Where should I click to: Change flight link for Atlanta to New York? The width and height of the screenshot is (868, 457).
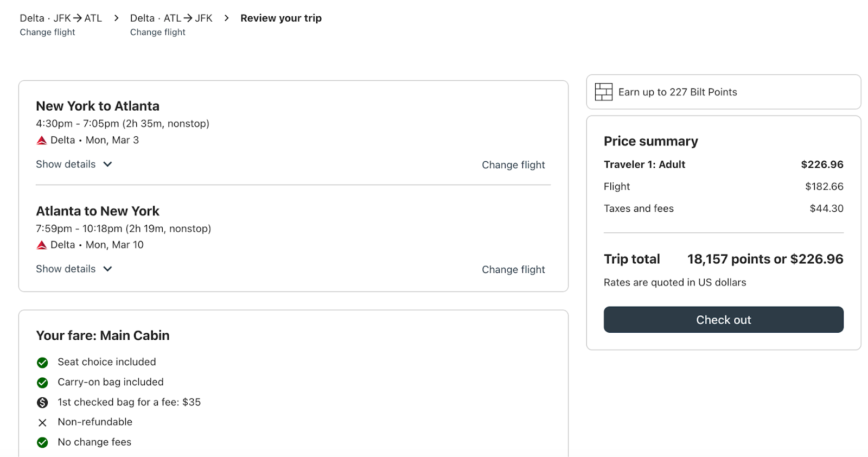pyautogui.click(x=513, y=270)
